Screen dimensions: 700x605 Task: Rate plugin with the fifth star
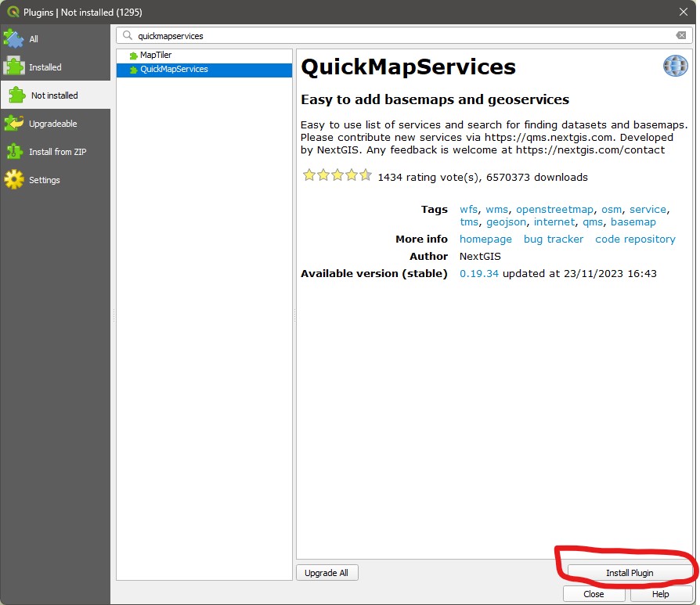pos(366,175)
